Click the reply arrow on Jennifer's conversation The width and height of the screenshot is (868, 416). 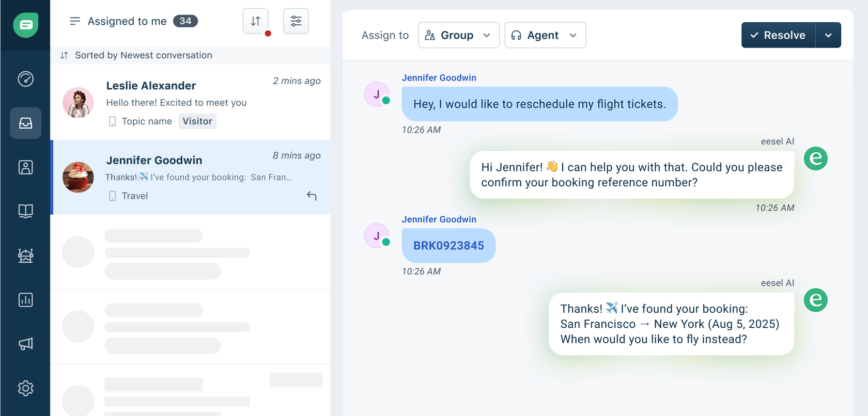(312, 196)
